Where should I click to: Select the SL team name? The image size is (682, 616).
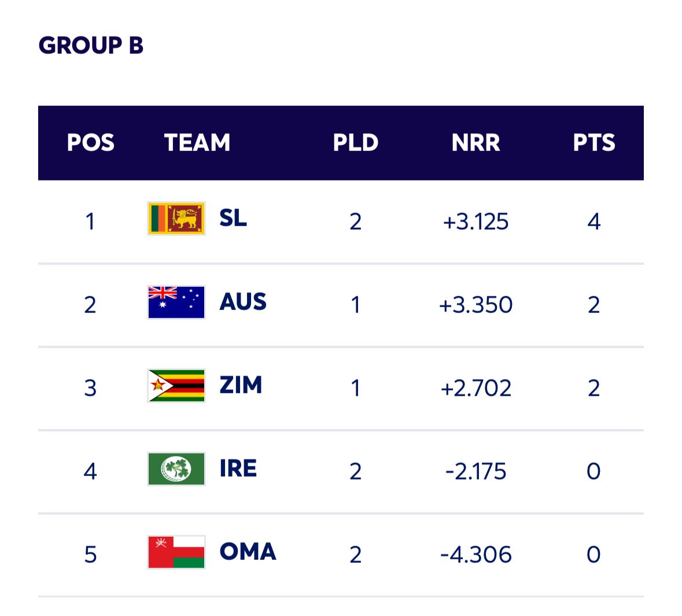233,219
